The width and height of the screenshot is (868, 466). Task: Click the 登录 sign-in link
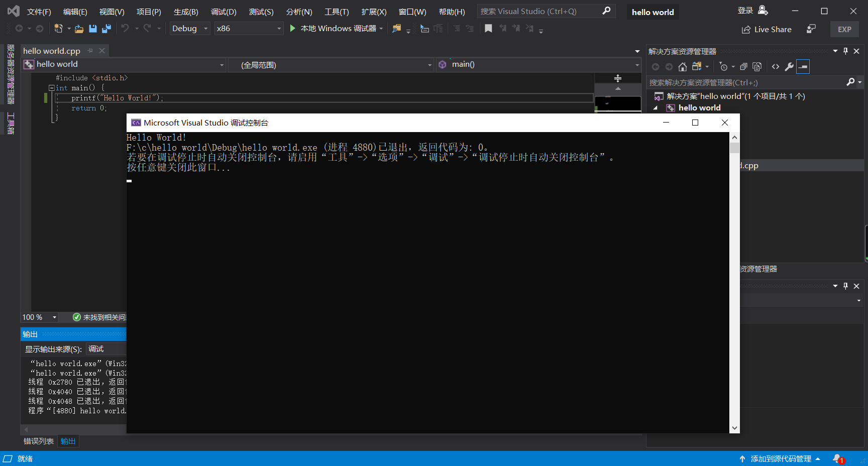tap(752, 11)
